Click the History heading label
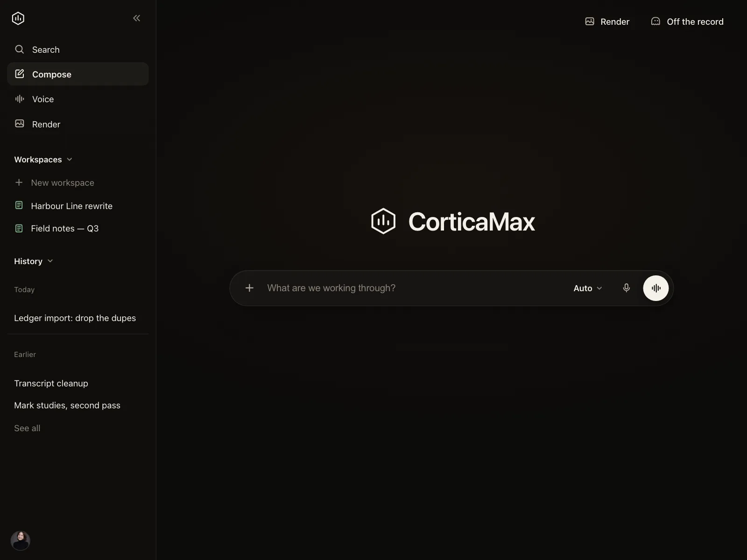Viewport: 747px width, 560px height. click(x=28, y=261)
